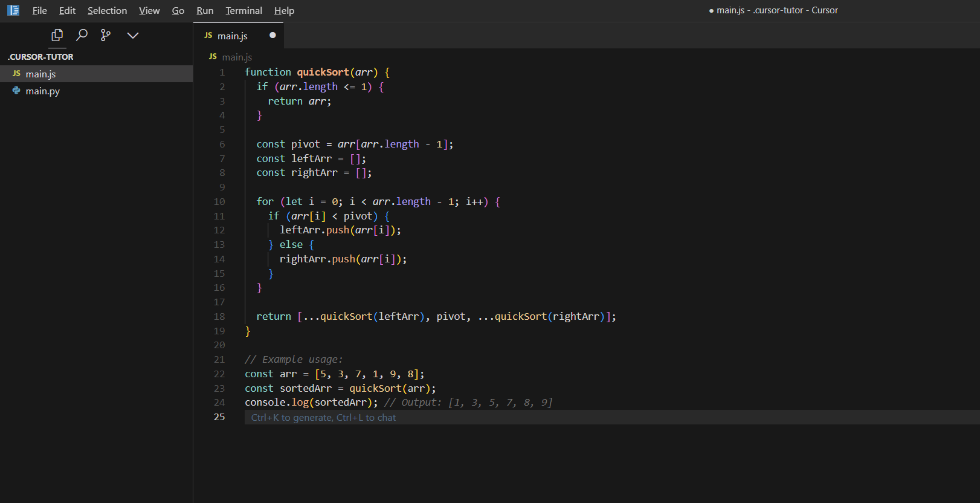Expand additional views chevron in sidebar
The image size is (980, 503).
point(133,35)
